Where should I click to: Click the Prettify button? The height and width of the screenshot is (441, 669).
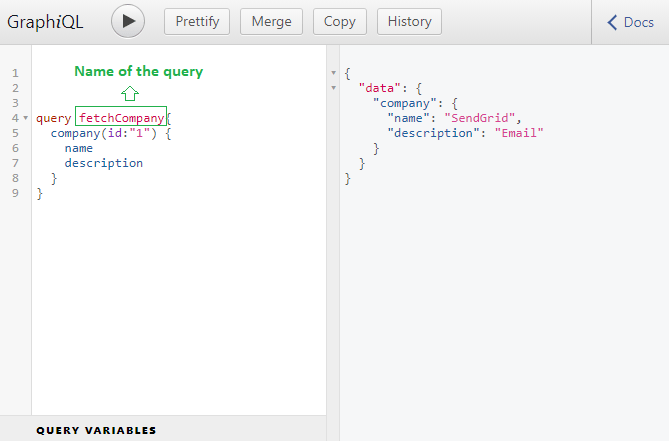click(x=197, y=21)
